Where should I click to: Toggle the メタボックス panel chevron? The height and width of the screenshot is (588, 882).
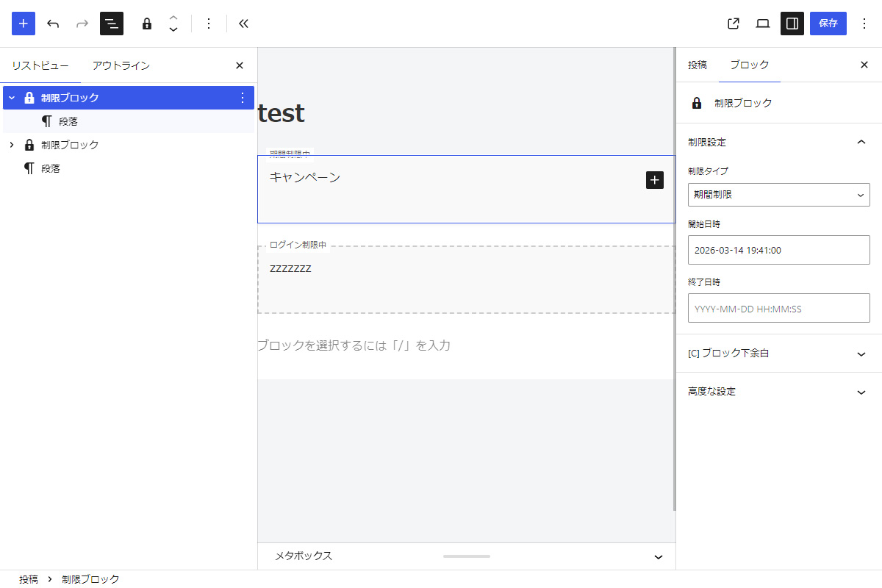[659, 556]
